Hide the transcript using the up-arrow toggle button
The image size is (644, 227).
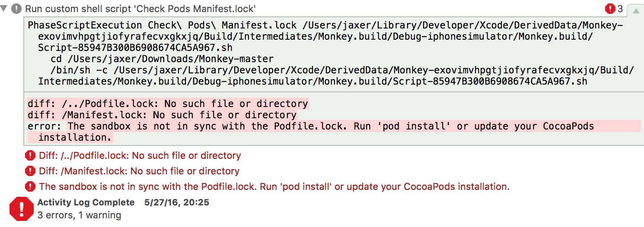point(636,11)
